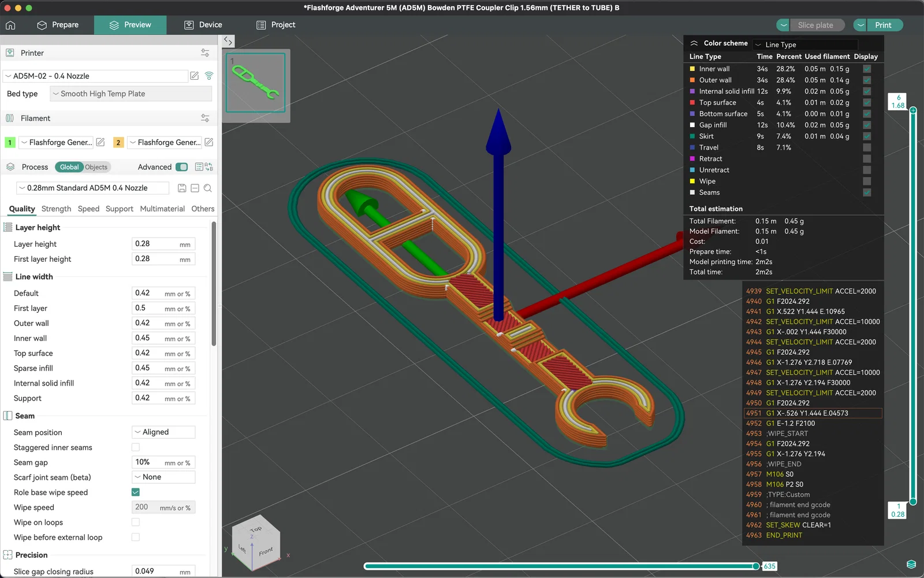Click the Home icon in top bar
Image resolution: width=924 pixels, height=578 pixels.
tap(10, 25)
